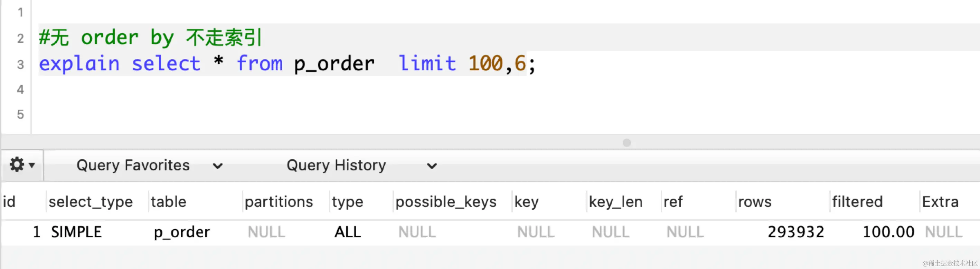The image size is (980, 269).
Task: Click the type column header
Action: click(x=347, y=202)
